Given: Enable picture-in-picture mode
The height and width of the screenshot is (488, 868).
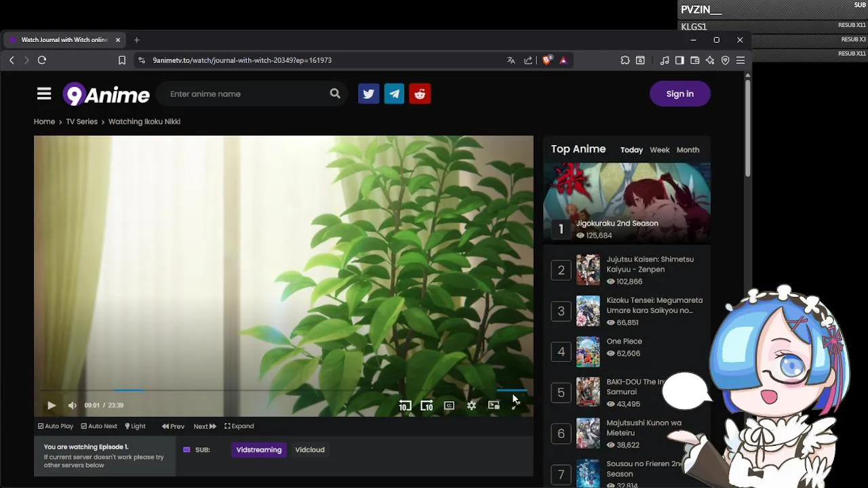Looking at the screenshot, I should pos(494,405).
